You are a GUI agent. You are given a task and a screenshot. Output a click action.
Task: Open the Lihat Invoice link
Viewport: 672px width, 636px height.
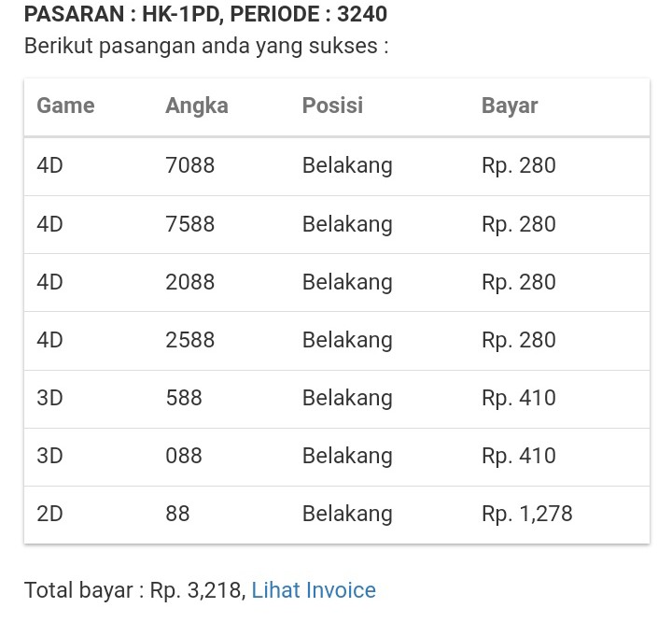point(314,590)
